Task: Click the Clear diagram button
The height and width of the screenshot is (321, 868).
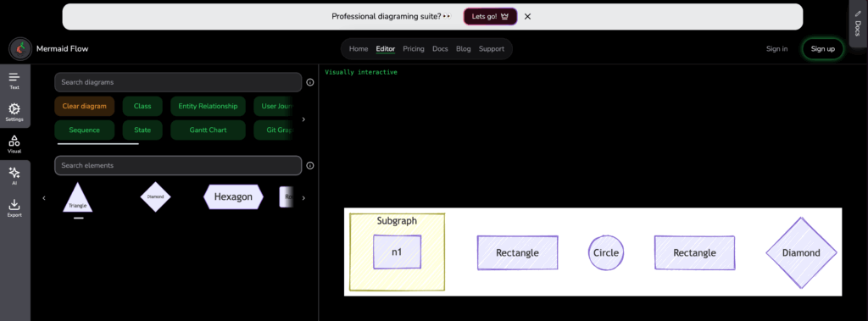Action: [x=84, y=106]
